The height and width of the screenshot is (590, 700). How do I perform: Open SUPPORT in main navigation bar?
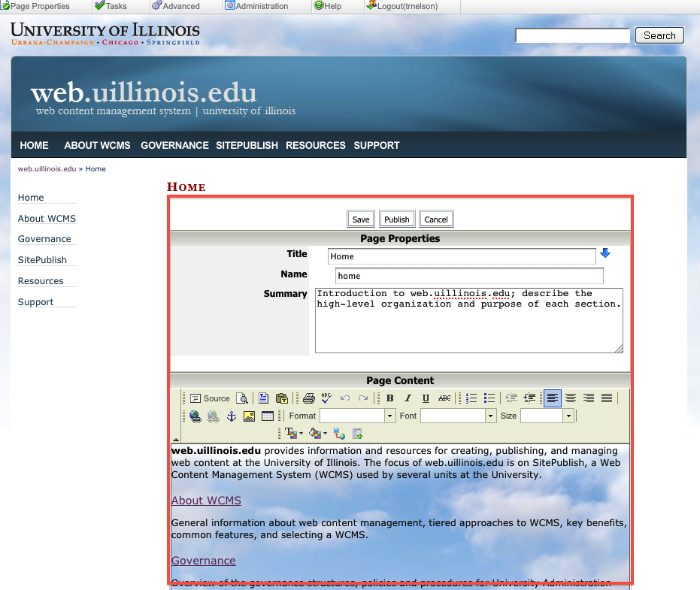pyautogui.click(x=377, y=146)
